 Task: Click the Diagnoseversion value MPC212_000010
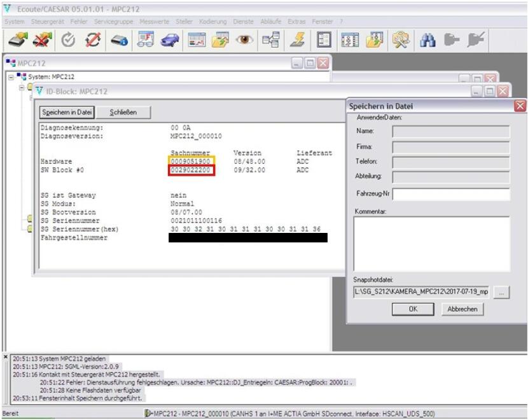196,136
